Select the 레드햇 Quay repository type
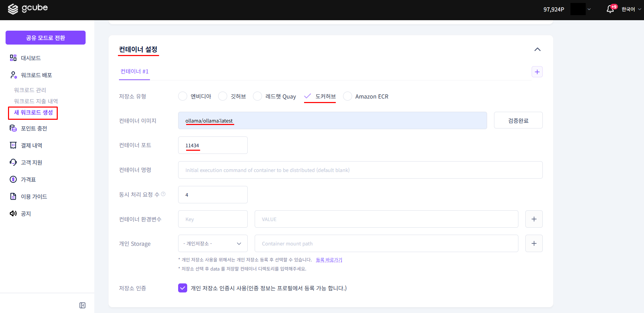The height and width of the screenshot is (313, 644). (x=257, y=96)
